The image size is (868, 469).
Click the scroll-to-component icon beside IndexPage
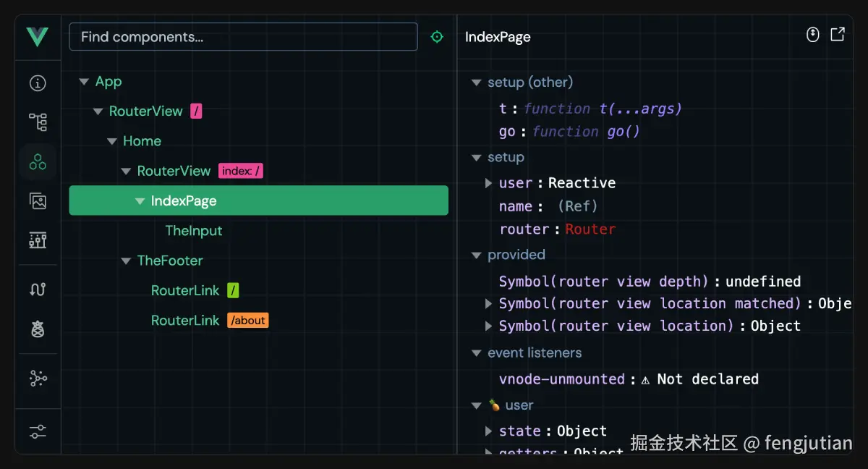813,35
